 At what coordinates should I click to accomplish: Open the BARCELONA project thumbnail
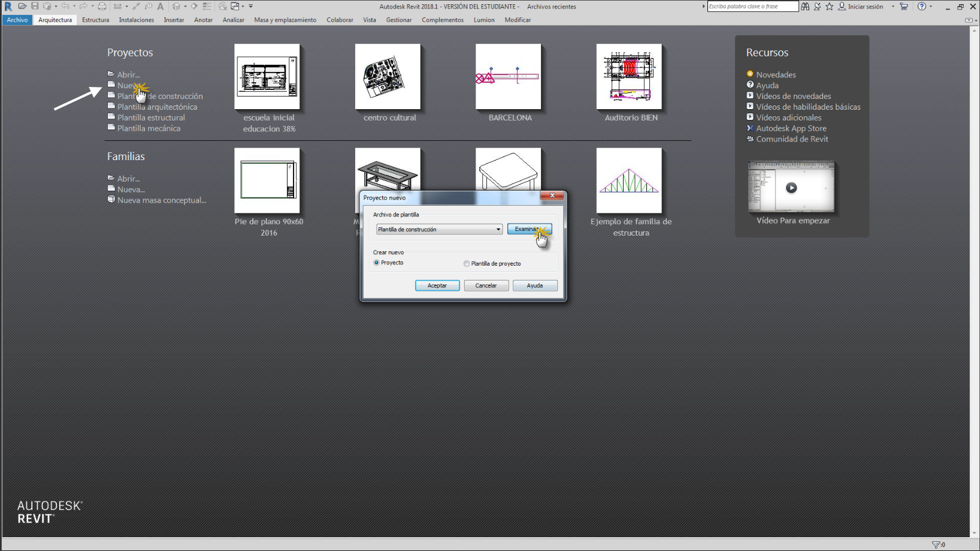pyautogui.click(x=509, y=77)
